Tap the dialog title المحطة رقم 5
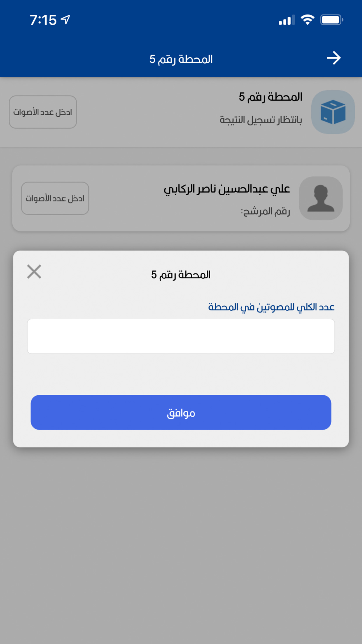Image resolution: width=362 pixels, height=644 pixels. pos(181,275)
